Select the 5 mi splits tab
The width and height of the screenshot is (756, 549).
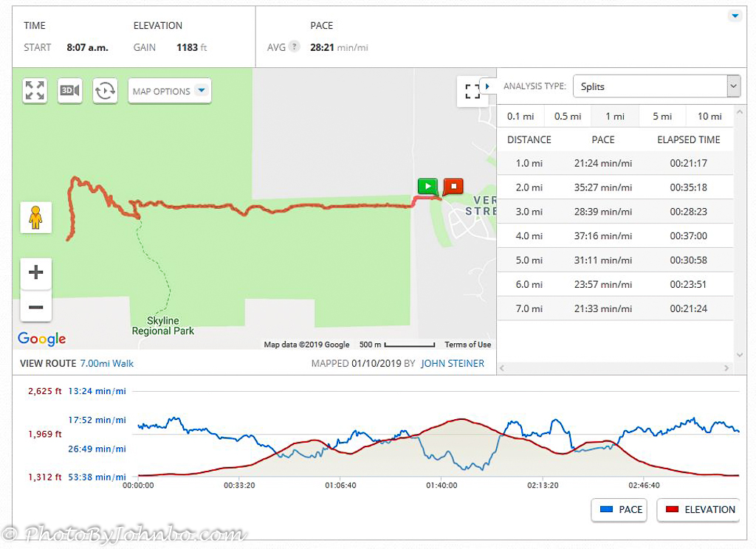[661, 116]
